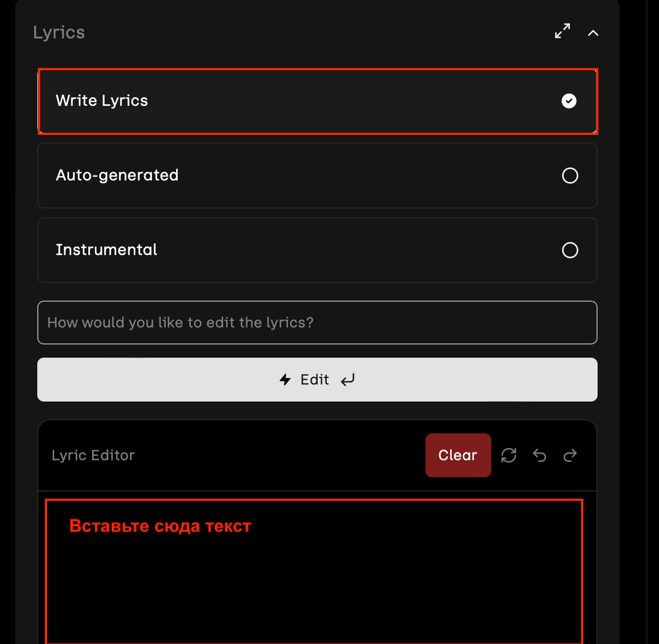Click the Lyrics section header title
The image size is (659, 644).
pyautogui.click(x=59, y=32)
